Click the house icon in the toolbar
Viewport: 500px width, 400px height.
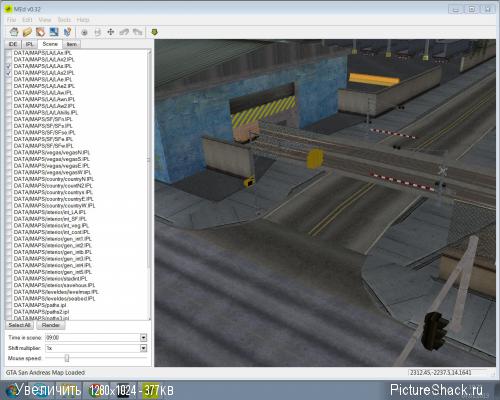point(14,32)
